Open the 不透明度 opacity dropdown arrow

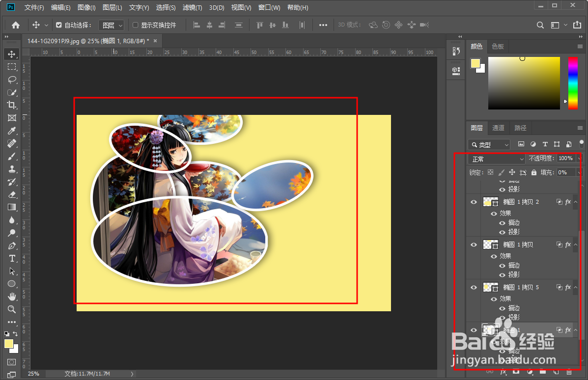(579, 159)
